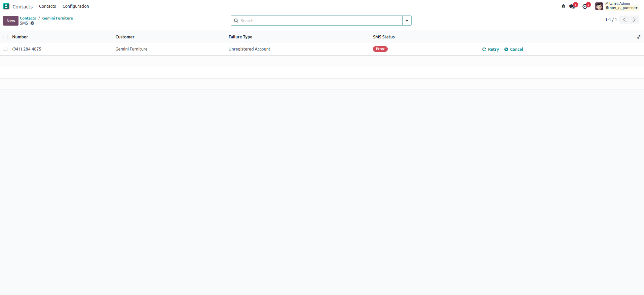Select the (941)-284-4875 row checkbox
This screenshot has width=644, height=295.
pos(5,49)
